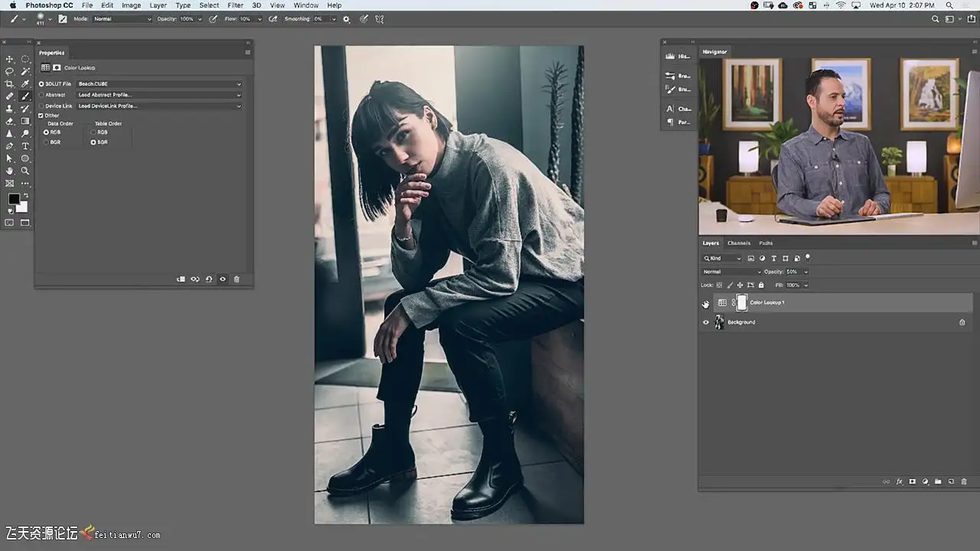The image size is (980, 551).
Task: Choose the Horizontal Type tool
Action: [x=25, y=145]
